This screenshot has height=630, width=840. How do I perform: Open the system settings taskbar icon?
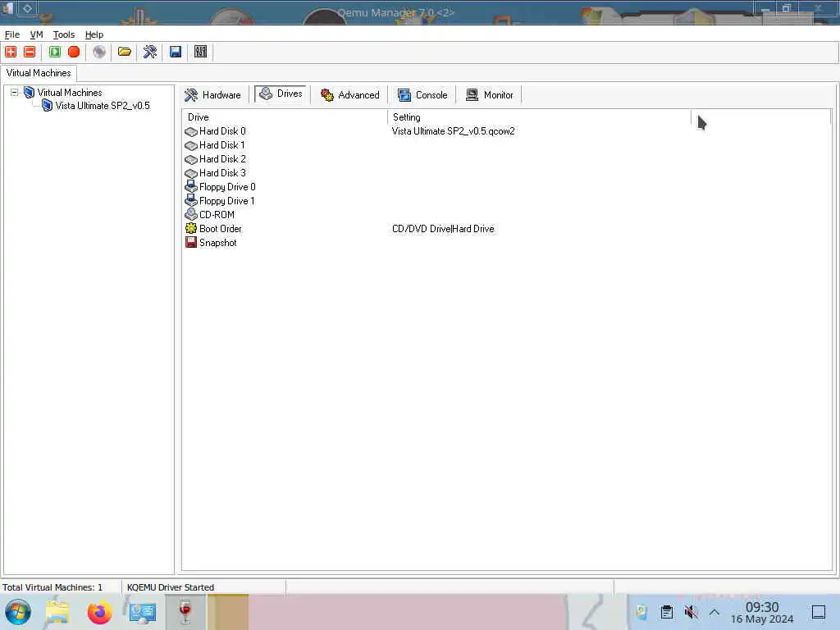[143, 612]
